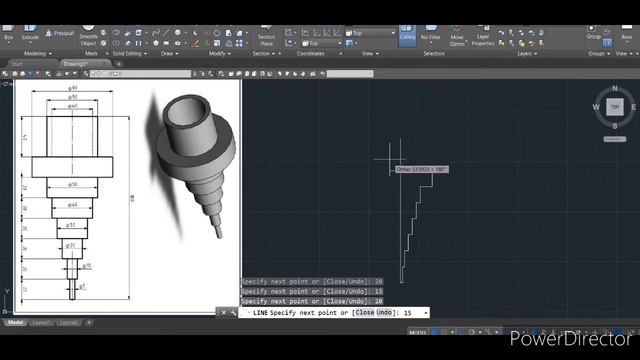Click the Array tool in Modify panel
Viewport: 640px width, 360px height.
(239, 43)
